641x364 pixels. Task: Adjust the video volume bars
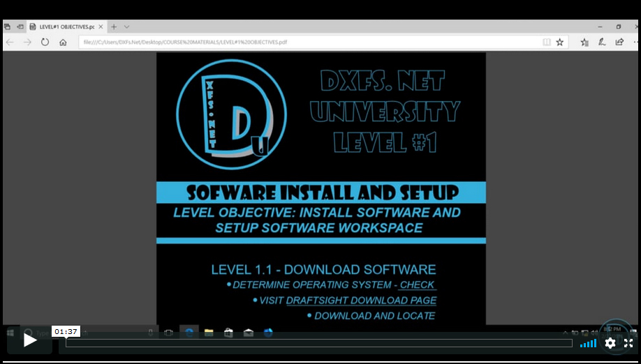588,344
